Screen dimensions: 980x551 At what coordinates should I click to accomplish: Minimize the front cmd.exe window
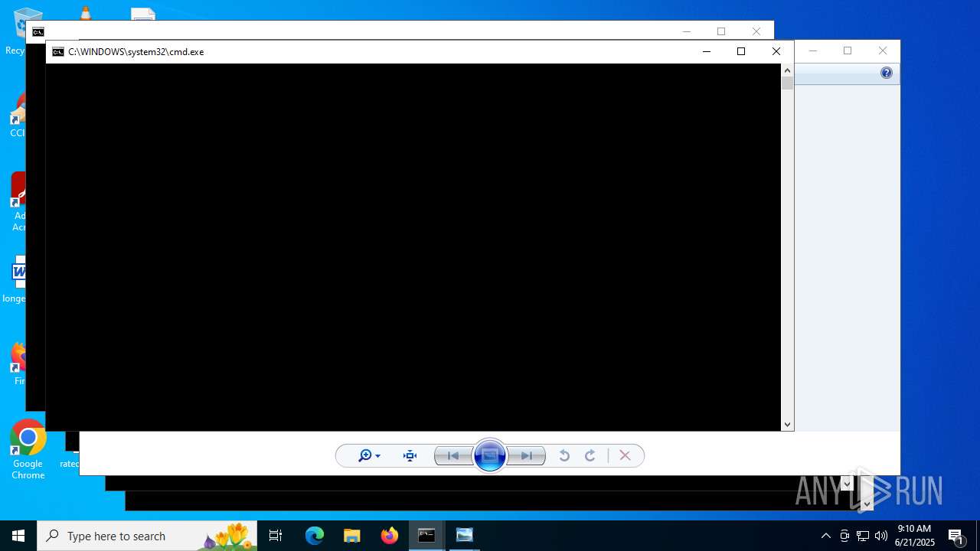(x=706, y=51)
